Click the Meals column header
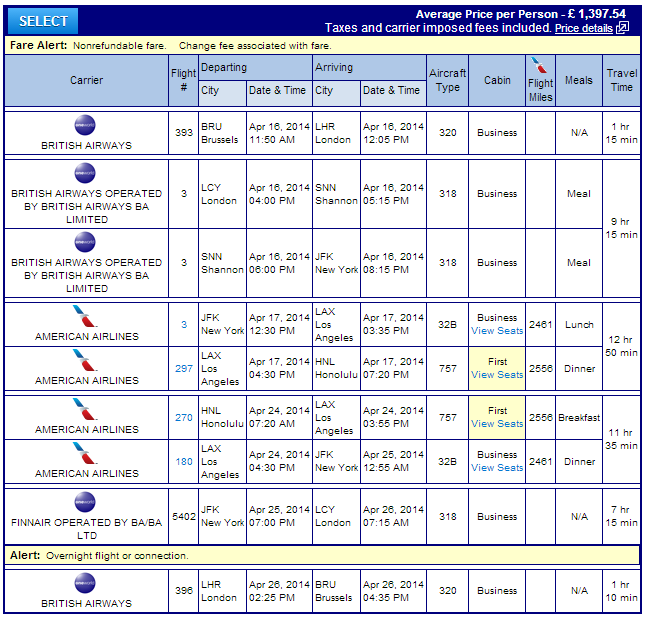The width and height of the screenshot is (647, 619). tap(579, 80)
